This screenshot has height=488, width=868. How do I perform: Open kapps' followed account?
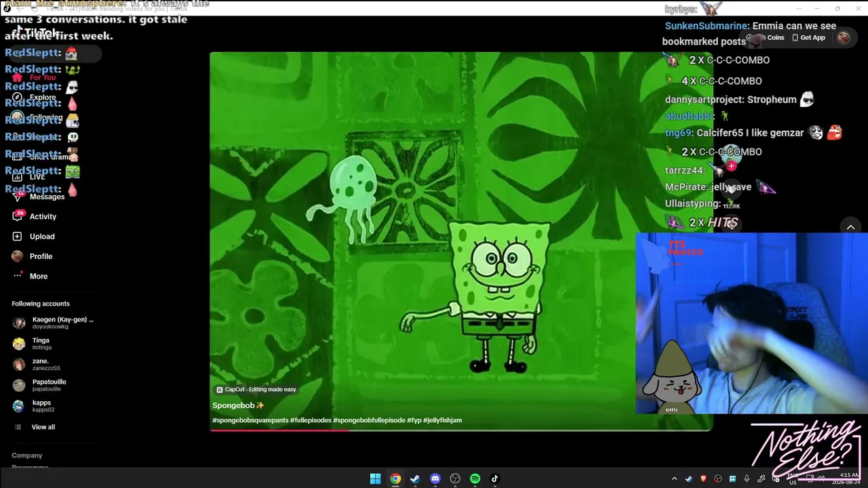pos(53,406)
